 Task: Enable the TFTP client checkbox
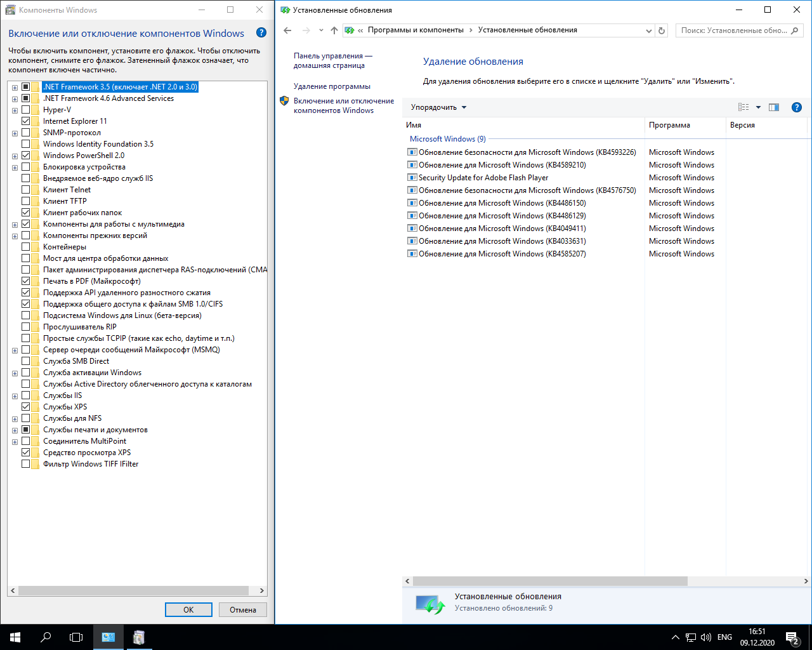[26, 201]
